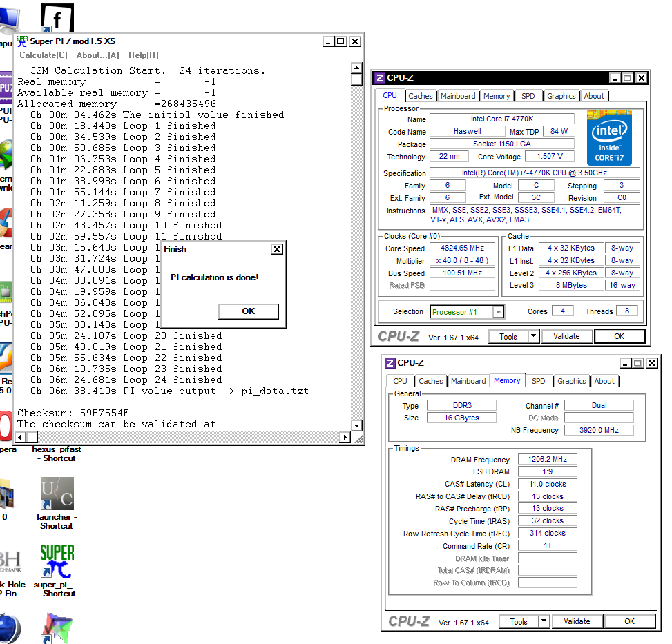The height and width of the screenshot is (644, 672).
Task: Click top CPU-Z window's Z title icon
Action: coord(380,78)
